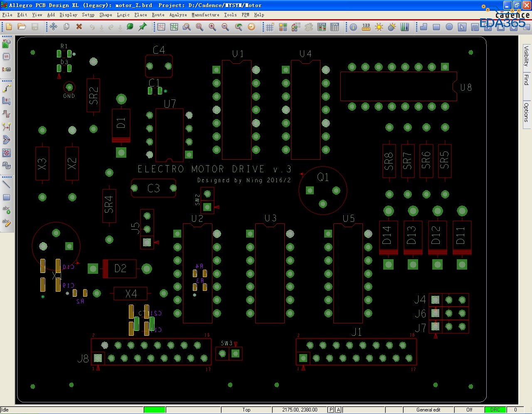Screen dimensions: 532x414
Task: Click the Unrats All toolbar icon
Action: tap(161, 27)
